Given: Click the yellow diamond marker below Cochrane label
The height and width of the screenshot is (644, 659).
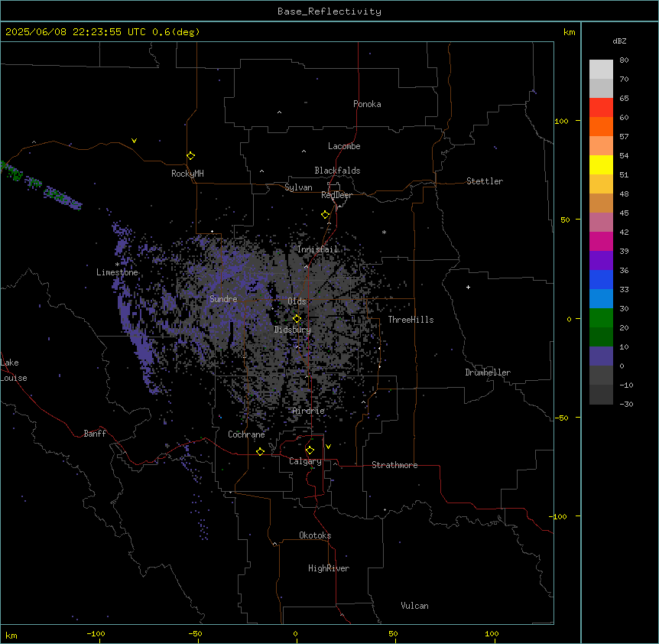Looking at the screenshot, I should [260, 451].
